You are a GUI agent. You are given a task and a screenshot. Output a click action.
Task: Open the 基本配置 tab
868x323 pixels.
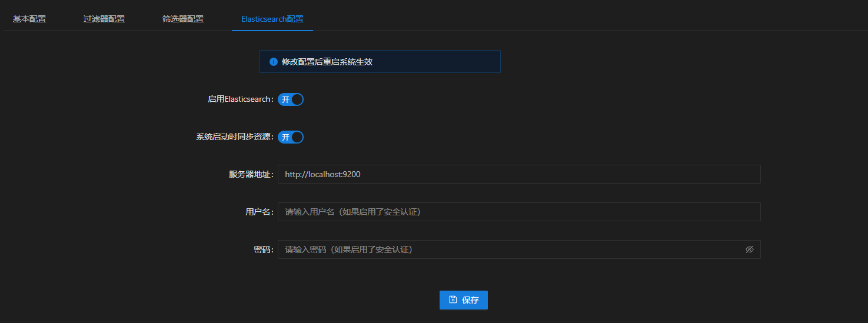coord(29,19)
